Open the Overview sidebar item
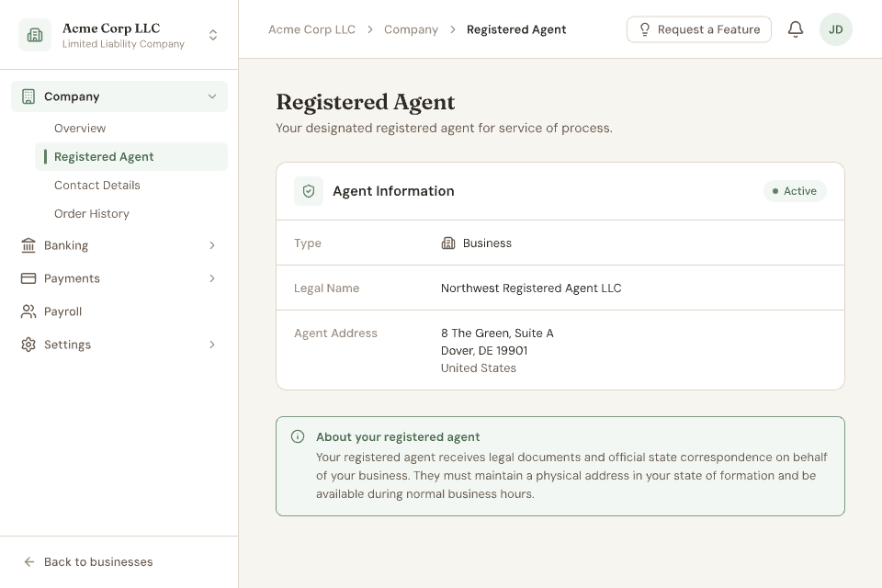Viewport: 882px width, 588px height. click(80, 129)
